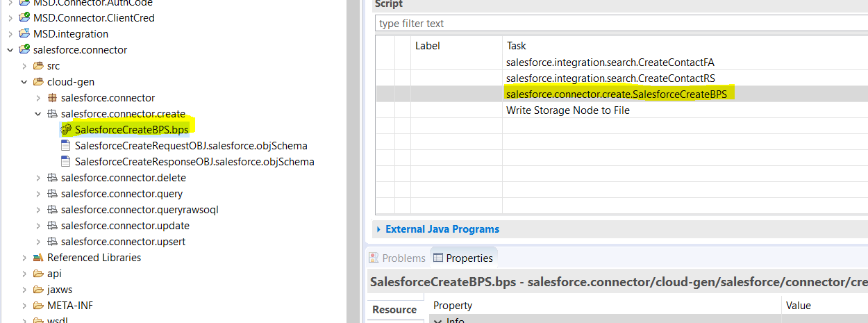Click the Problems tab icon
This screenshot has width=868, height=323.
374,258
